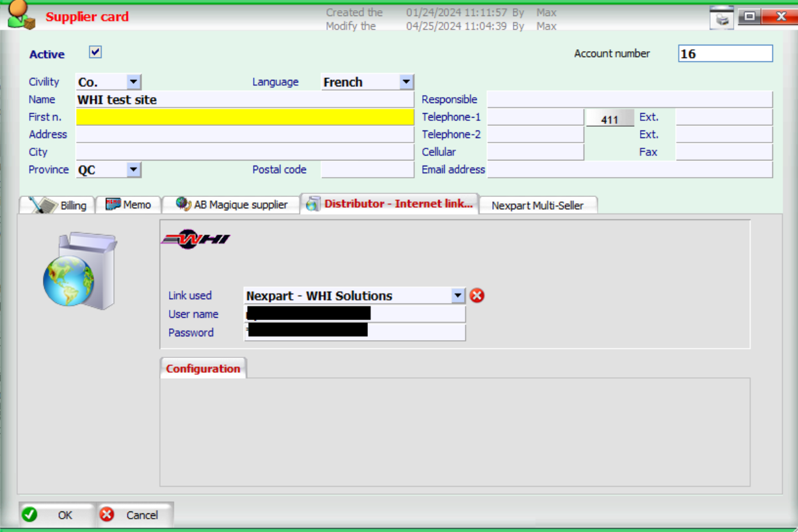Go to Nexpart Multi-Seller tab

point(538,205)
